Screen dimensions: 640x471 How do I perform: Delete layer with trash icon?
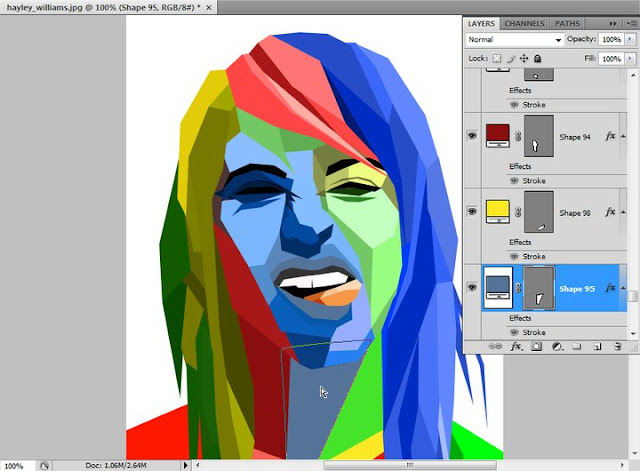(618, 347)
